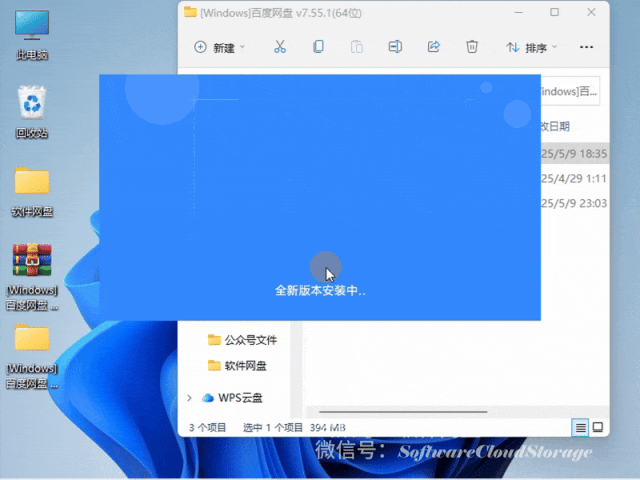
Task: Select the 软件网盘 desktop folder
Action: 32,191
